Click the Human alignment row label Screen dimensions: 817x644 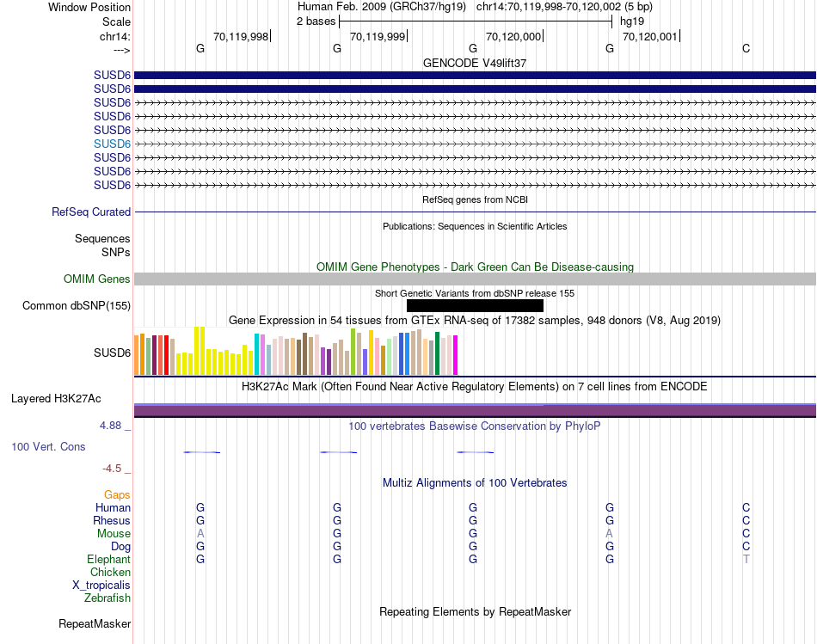(x=113, y=508)
